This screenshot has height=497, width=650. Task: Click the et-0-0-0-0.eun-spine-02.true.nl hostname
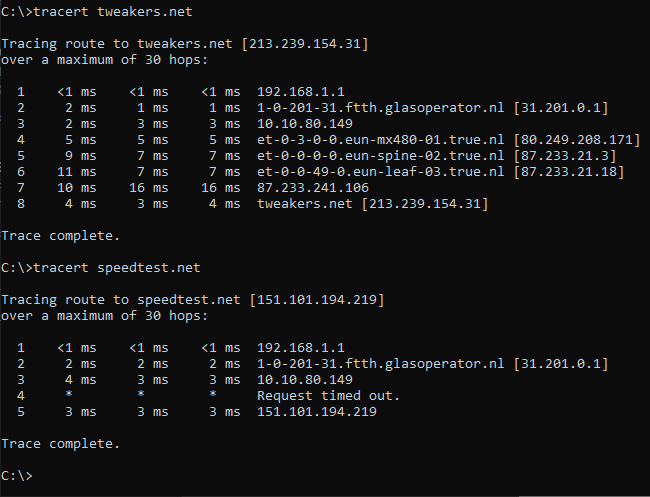[x=381, y=156]
